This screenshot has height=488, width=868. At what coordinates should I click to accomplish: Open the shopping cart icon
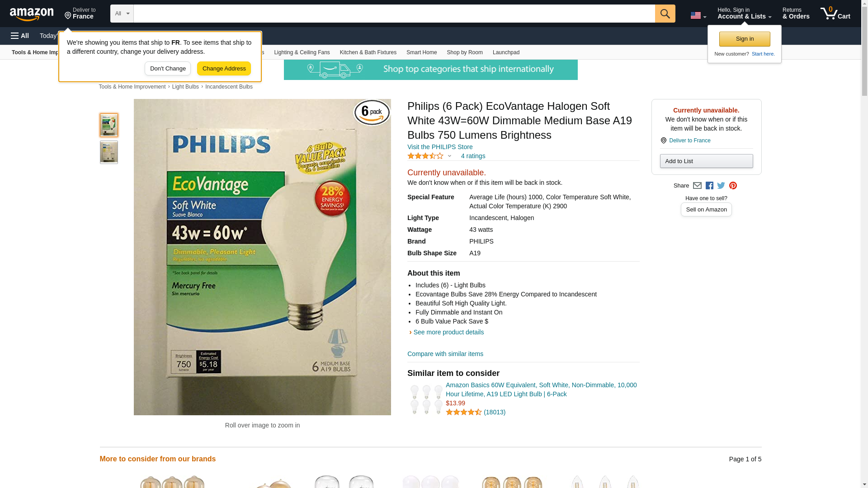click(835, 14)
